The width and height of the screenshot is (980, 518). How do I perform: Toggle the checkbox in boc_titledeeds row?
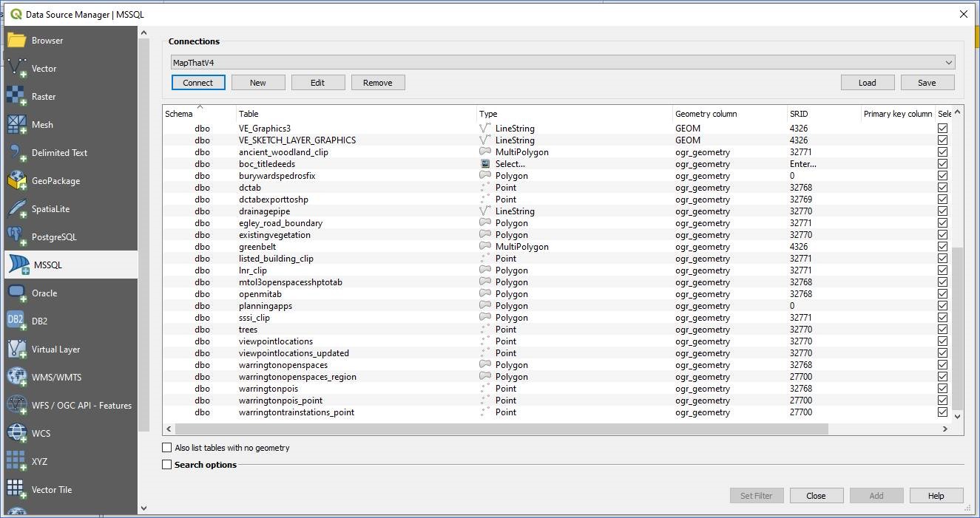point(942,164)
